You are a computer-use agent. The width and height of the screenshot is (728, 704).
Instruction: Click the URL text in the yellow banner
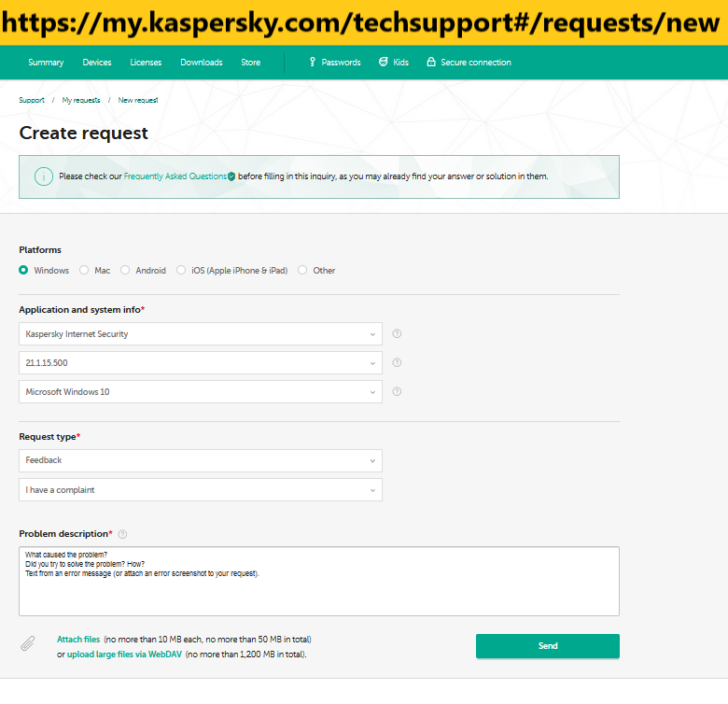pos(360,22)
